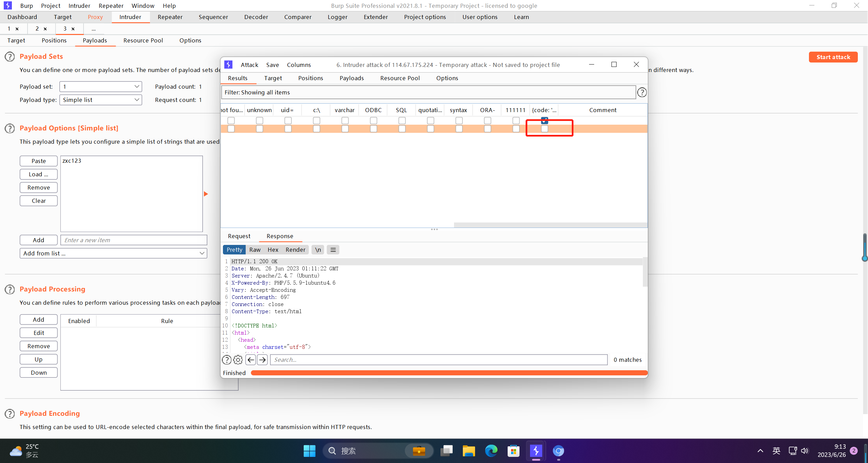This screenshot has height=463, width=868.
Task: Click filter help icon in attack window
Action: [x=642, y=92]
